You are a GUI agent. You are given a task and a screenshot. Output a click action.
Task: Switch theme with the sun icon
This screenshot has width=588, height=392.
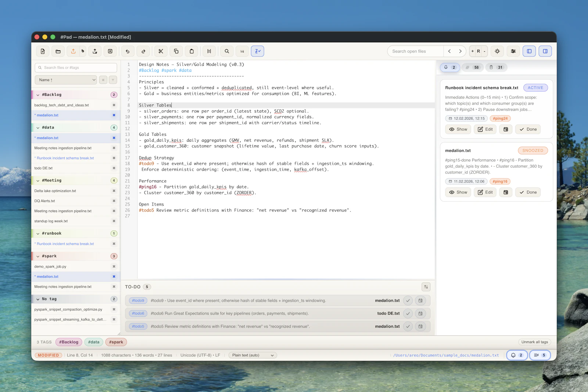[497, 51]
